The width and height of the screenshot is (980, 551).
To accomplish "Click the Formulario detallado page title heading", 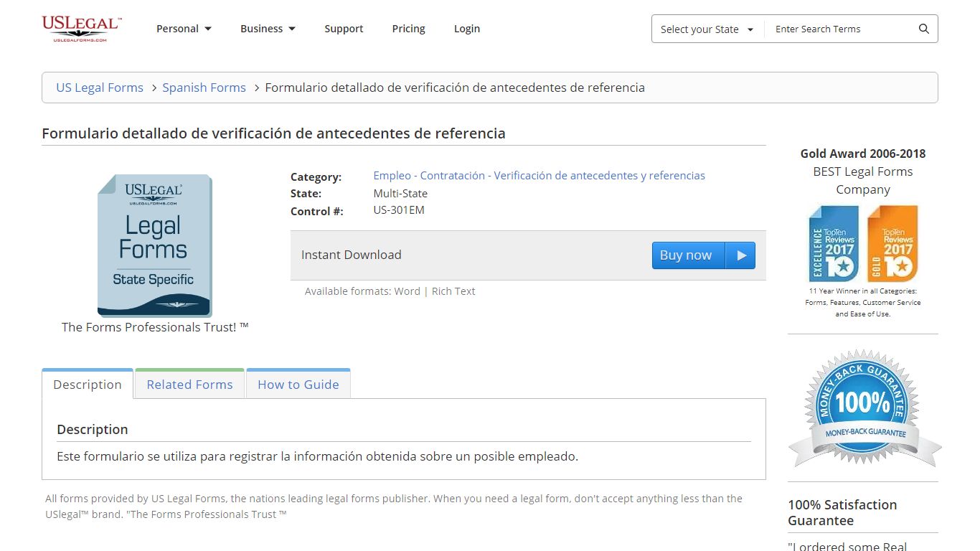I will (273, 133).
